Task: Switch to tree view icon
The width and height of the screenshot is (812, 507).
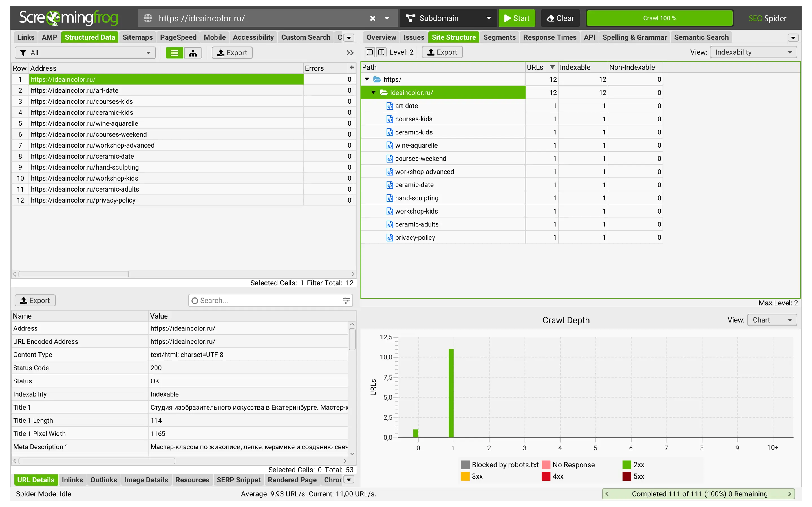Action: 193,53
